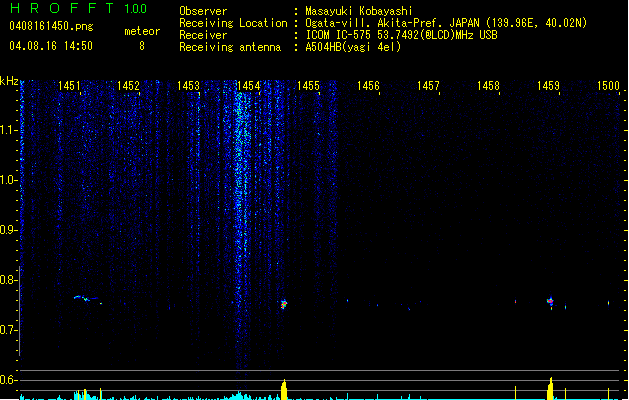Click the Receiving Location label
The image size is (629, 400).
pyautogui.click(x=233, y=23)
